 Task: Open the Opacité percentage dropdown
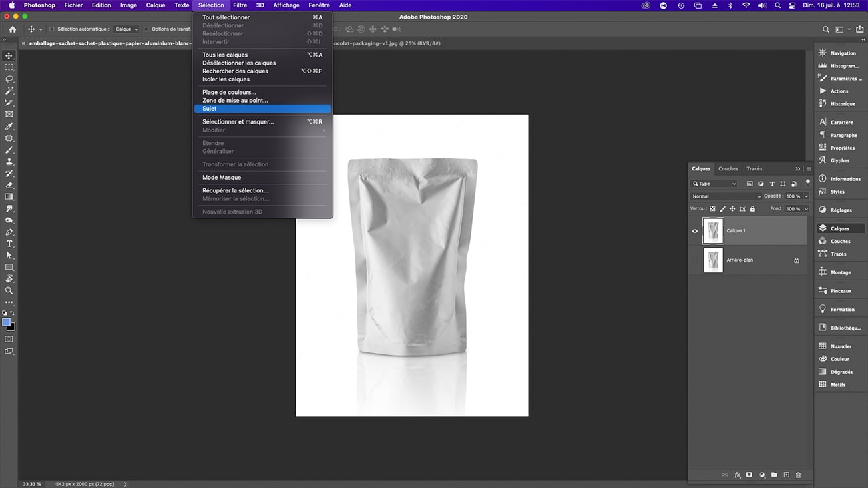(x=795, y=196)
